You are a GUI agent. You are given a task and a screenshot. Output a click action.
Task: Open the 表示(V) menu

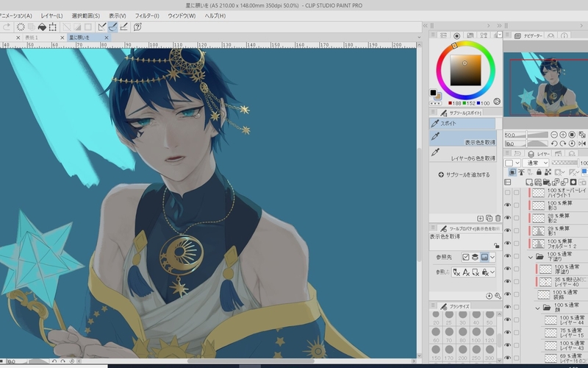point(118,15)
